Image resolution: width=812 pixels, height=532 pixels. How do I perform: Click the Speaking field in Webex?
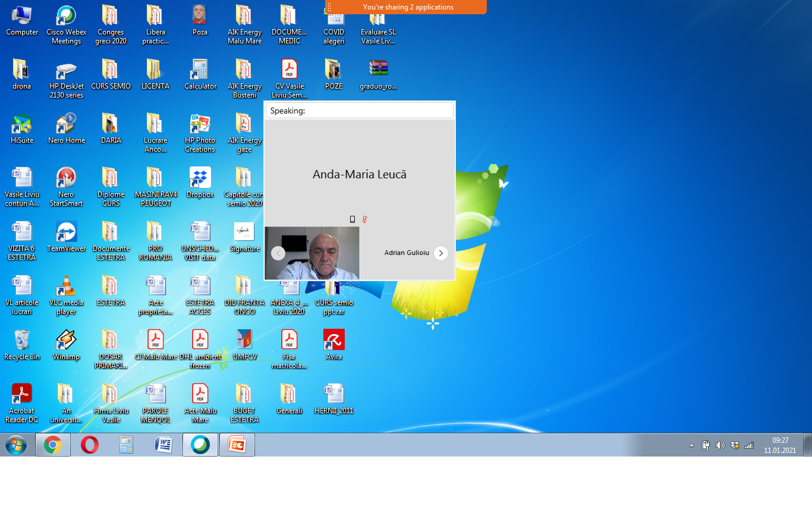click(x=360, y=111)
